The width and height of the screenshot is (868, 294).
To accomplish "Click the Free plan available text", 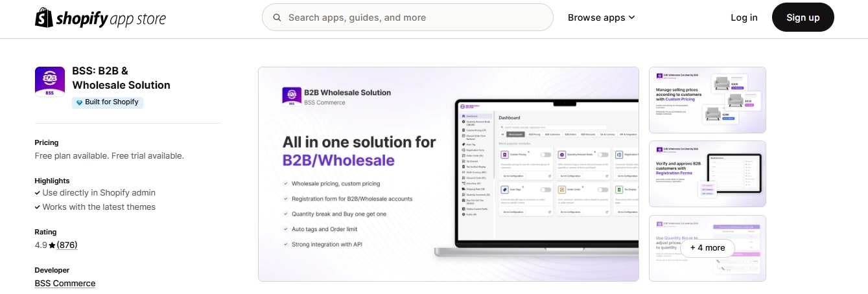I will click(x=110, y=156).
